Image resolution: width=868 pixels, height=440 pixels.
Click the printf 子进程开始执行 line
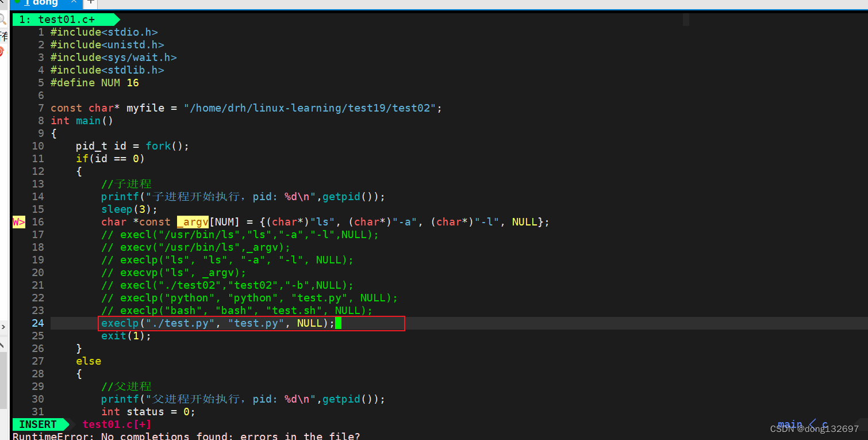coord(243,197)
